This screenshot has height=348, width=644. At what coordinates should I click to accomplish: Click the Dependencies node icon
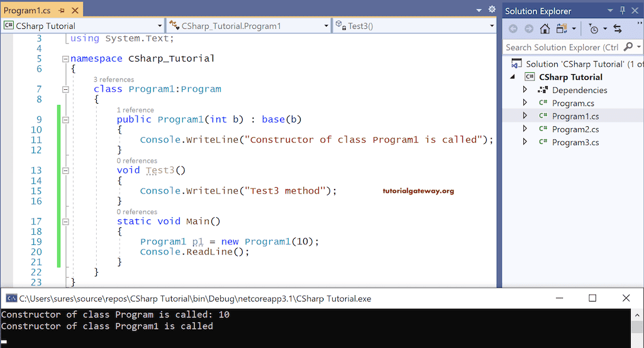[x=543, y=89]
